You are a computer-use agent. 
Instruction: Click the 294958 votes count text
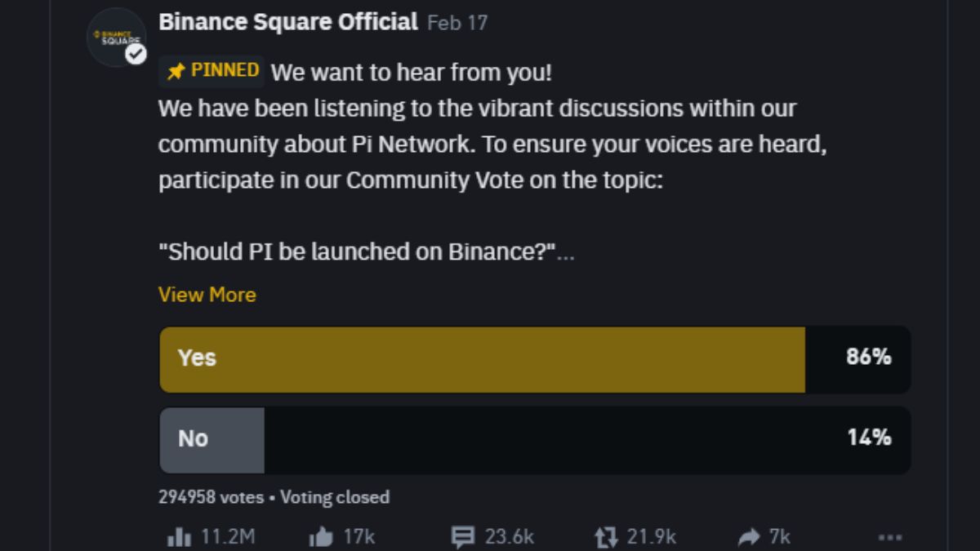pos(211,497)
